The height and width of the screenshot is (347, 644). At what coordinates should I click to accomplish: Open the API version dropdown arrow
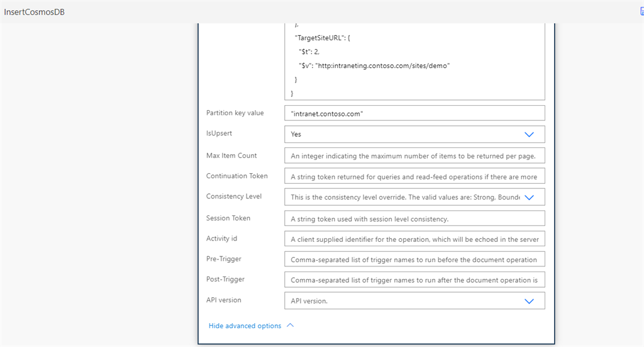pyautogui.click(x=529, y=301)
